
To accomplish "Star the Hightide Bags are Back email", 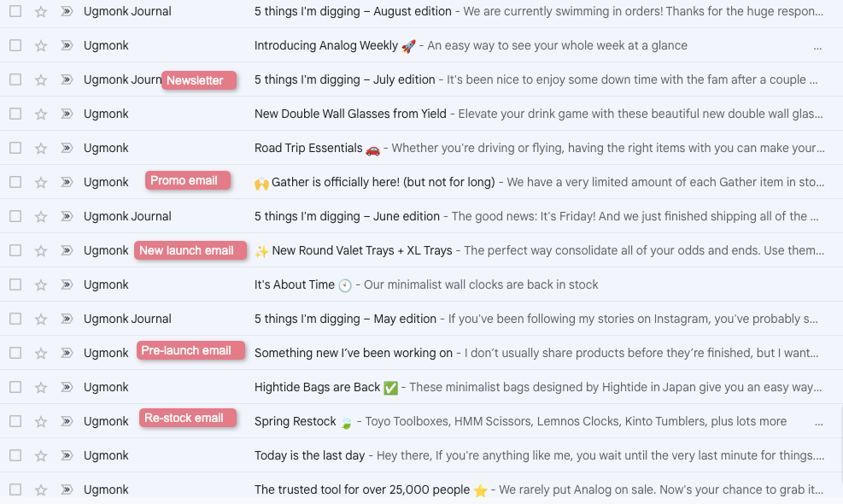I will point(41,387).
